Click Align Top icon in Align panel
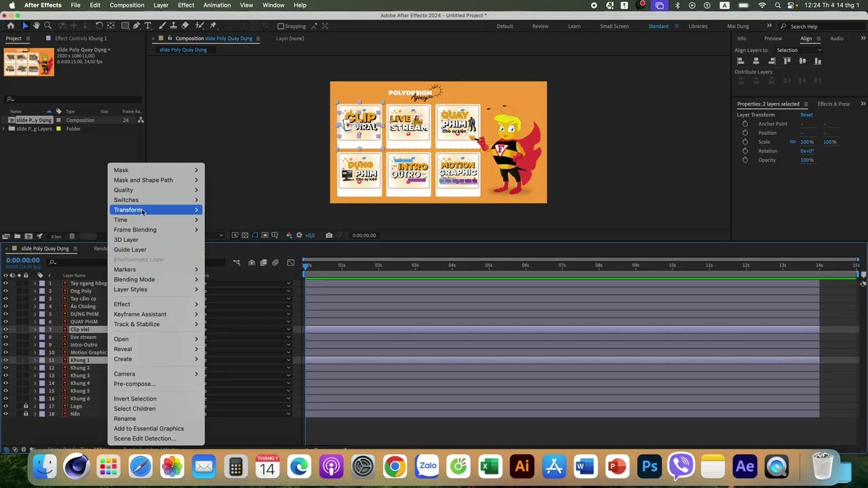 coord(787,61)
